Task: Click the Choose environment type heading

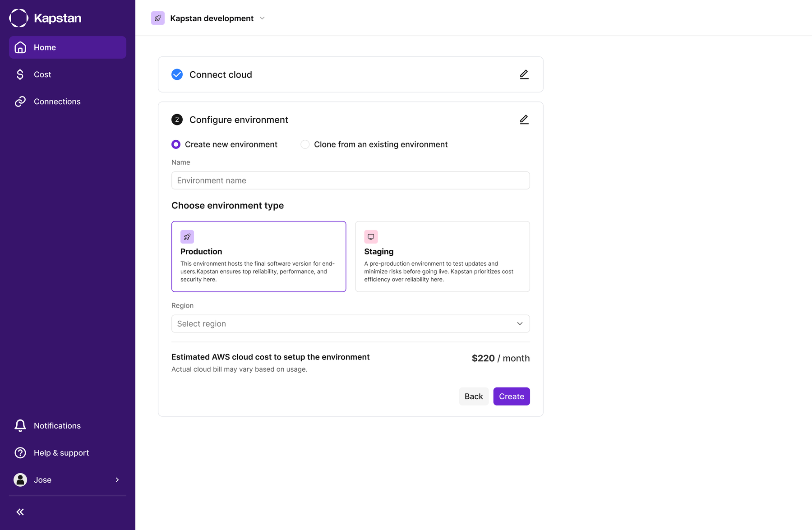Action: (x=227, y=206)
